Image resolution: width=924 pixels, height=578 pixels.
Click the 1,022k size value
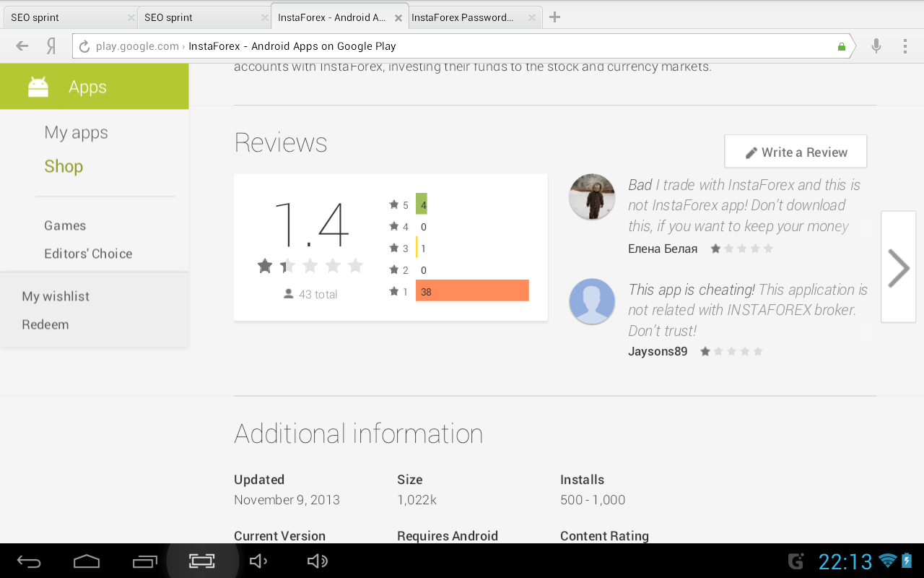click(x=417, y=500)
